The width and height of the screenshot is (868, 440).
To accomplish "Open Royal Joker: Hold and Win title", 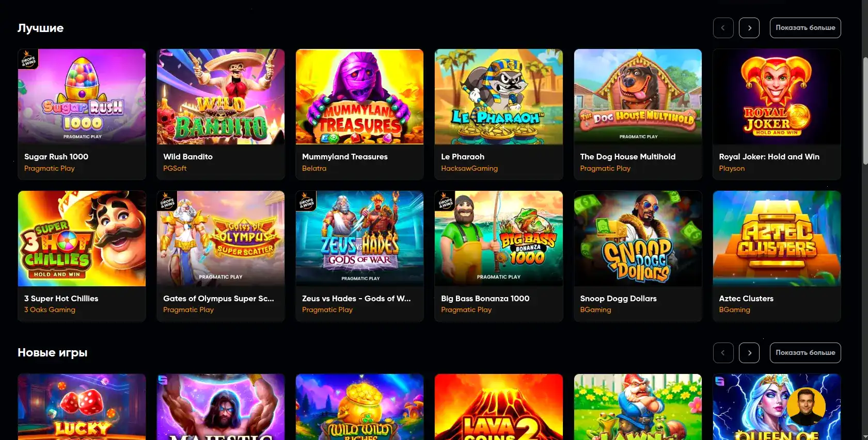I will click(x=769, y=157).
